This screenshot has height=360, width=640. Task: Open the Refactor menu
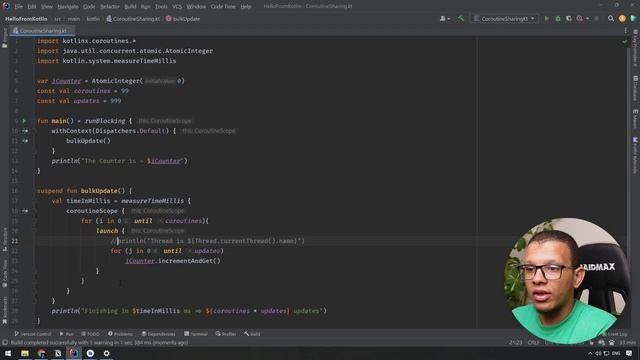click(x=110, y=7)
